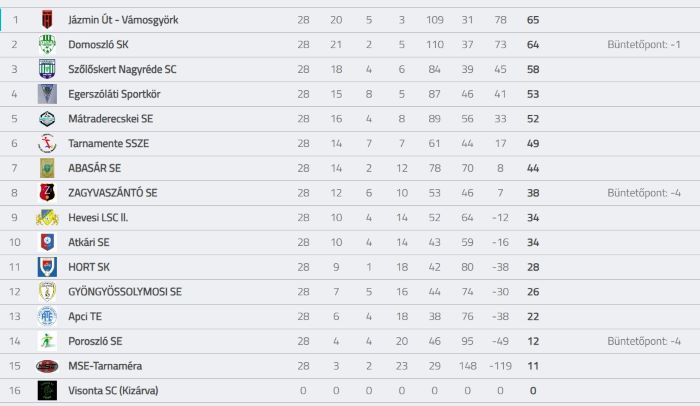
Task: Click Jázmin Út's points total 65
Action: (533, 20)
